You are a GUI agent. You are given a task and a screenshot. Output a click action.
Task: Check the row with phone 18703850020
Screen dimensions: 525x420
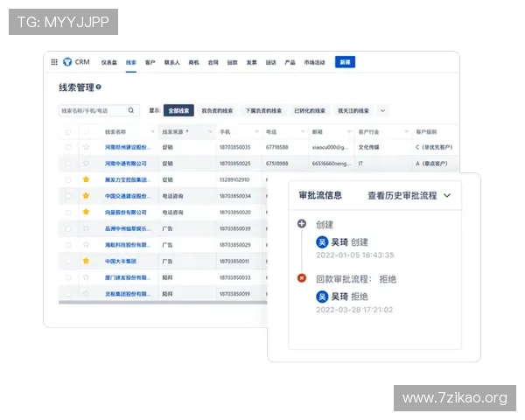click(68, 213)
